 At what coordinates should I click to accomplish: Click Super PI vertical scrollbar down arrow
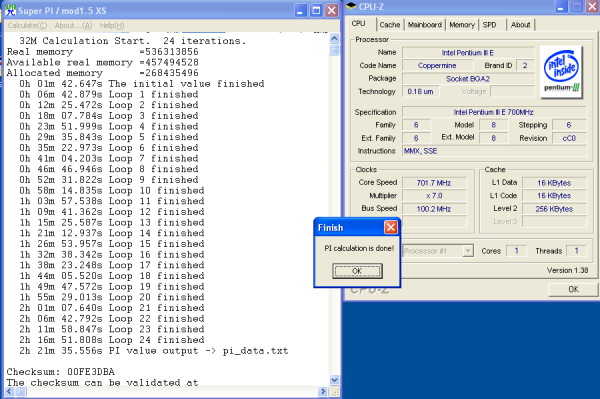334,380
